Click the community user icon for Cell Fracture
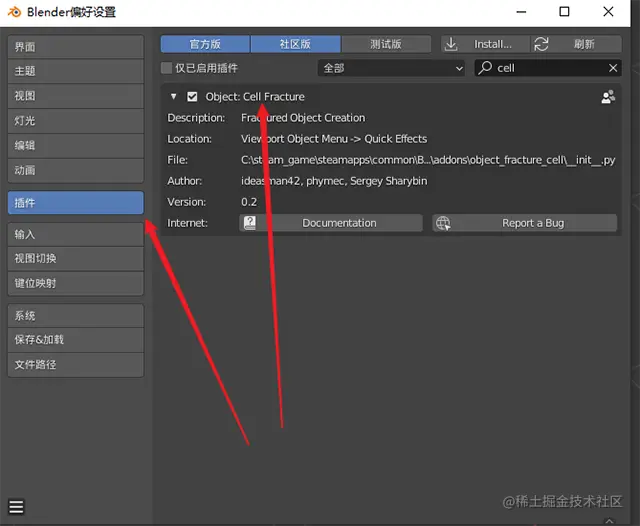The image size is (640, 526). click(x=608, y=97)
